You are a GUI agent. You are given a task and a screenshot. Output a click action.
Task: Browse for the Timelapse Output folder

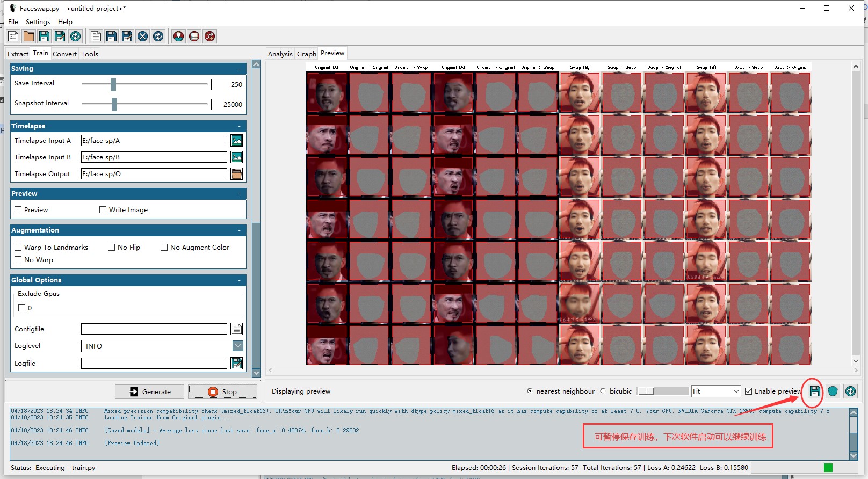point(236,174)
